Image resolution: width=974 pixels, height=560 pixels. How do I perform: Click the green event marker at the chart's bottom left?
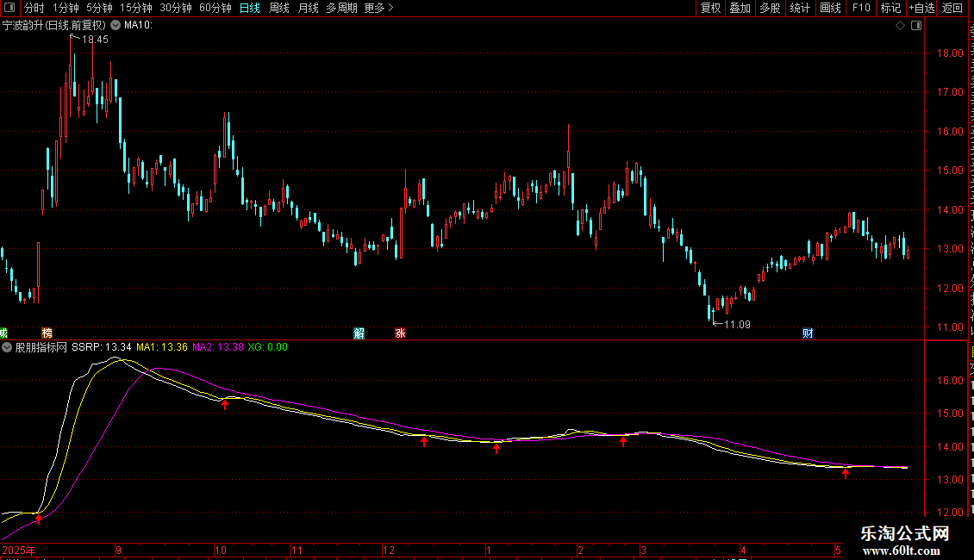tap(3, 333)
